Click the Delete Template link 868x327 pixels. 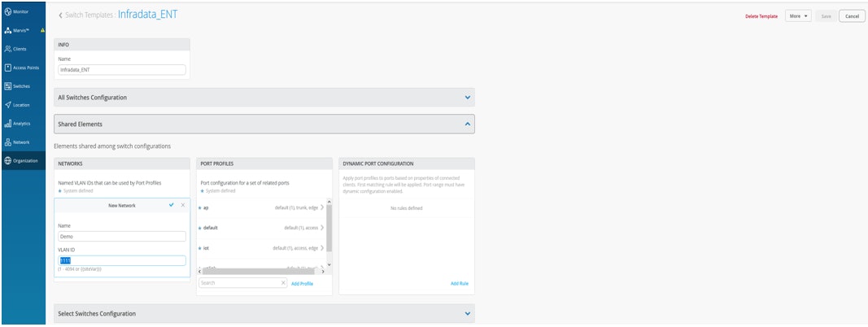pos(761,16)
